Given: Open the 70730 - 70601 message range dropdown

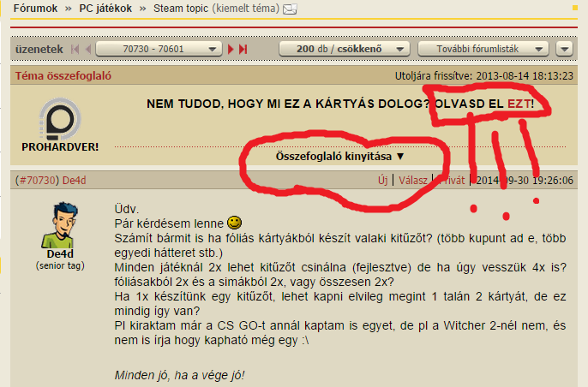Looking at the screenshot, I should point(159,49).
